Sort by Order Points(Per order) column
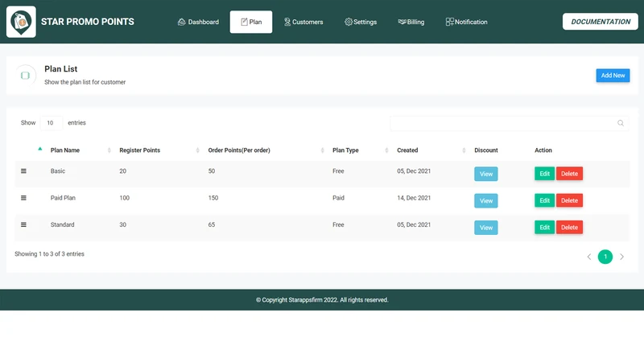The height and width of the screenshot is (362, 644). 239,150
